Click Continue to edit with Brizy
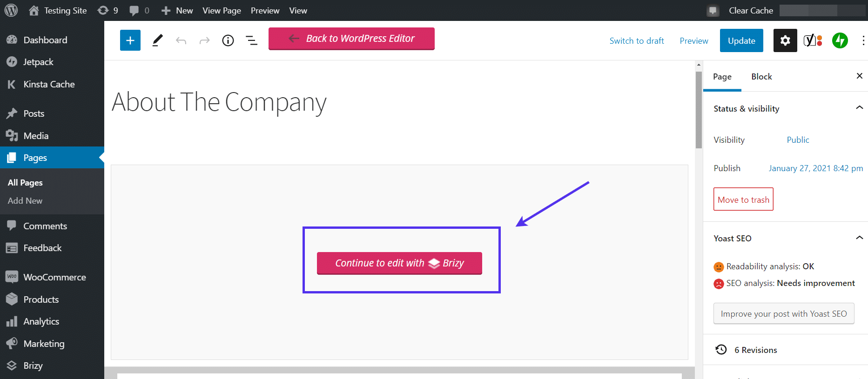This screenshot has width=868, height=379. 399,263
